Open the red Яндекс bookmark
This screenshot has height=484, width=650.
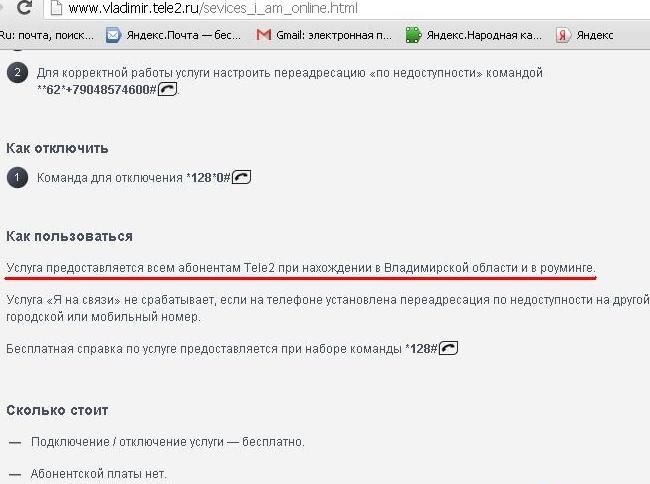pyautogui.click(x=584, y=35)
